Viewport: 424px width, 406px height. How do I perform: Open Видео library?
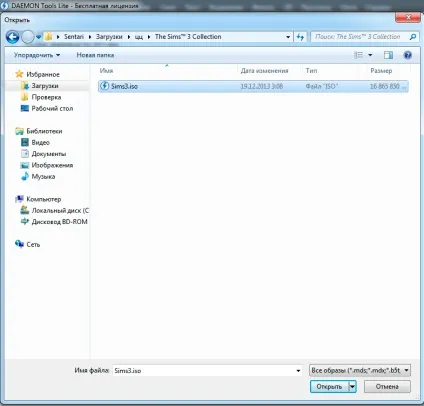(40, 142)
